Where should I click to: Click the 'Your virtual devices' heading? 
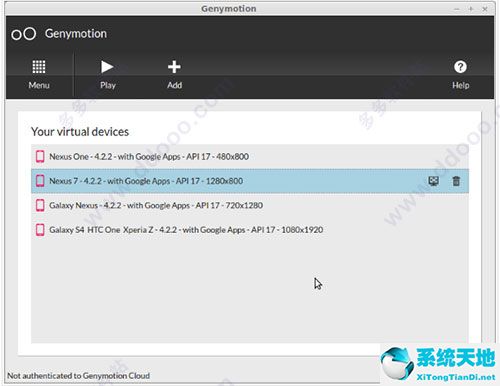pyautogui.click(x=80, y=132)
